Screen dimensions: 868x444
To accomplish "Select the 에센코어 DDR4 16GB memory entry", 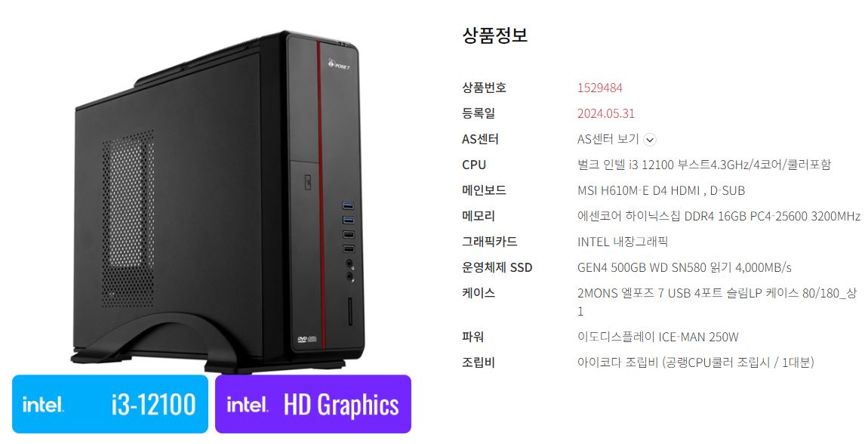I will pos(719,216).
